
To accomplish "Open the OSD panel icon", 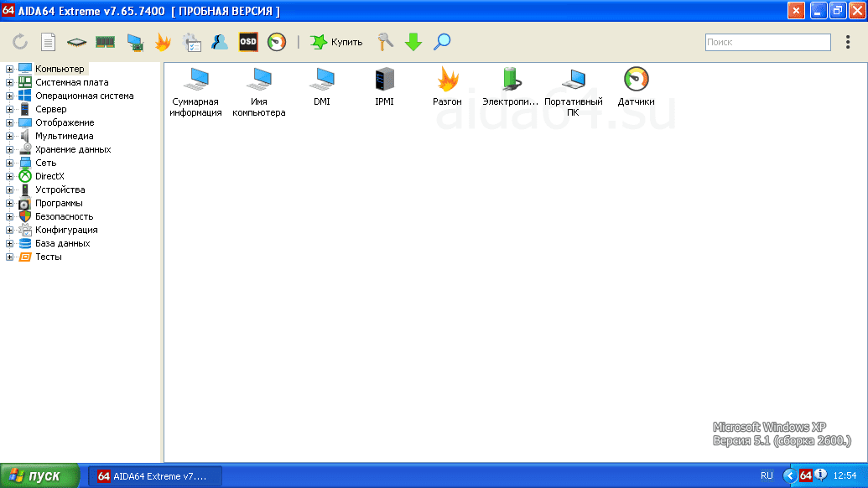I will click(x=248, y=42).
